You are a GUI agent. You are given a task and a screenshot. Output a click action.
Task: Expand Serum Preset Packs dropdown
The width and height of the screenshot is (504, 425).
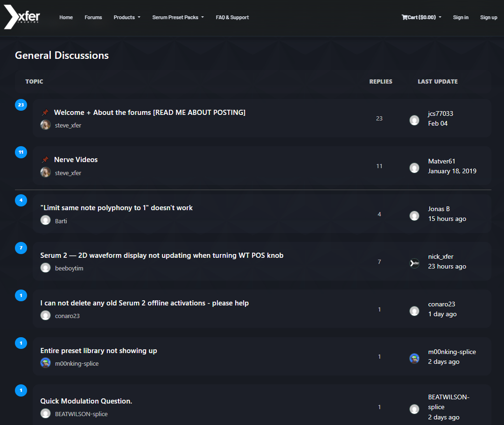[x=178, y=17]
